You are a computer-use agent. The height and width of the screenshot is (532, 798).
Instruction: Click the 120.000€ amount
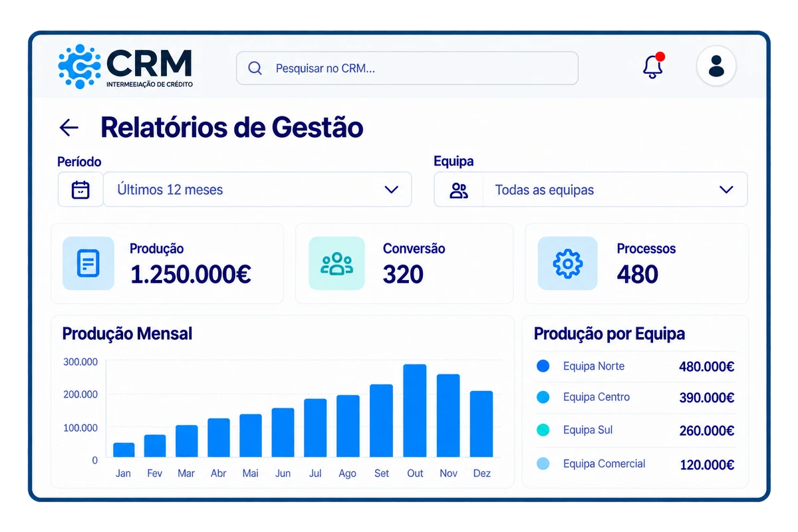pos(707,465)
